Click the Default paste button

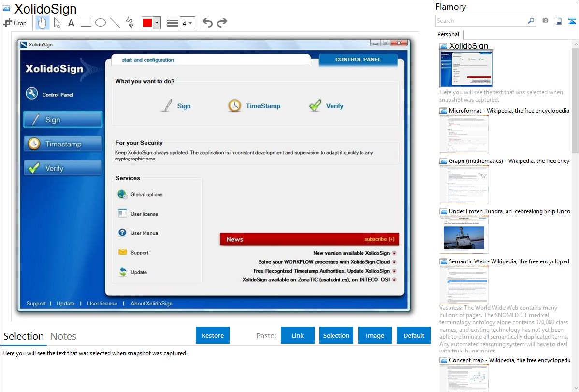[x=414, y=335]
